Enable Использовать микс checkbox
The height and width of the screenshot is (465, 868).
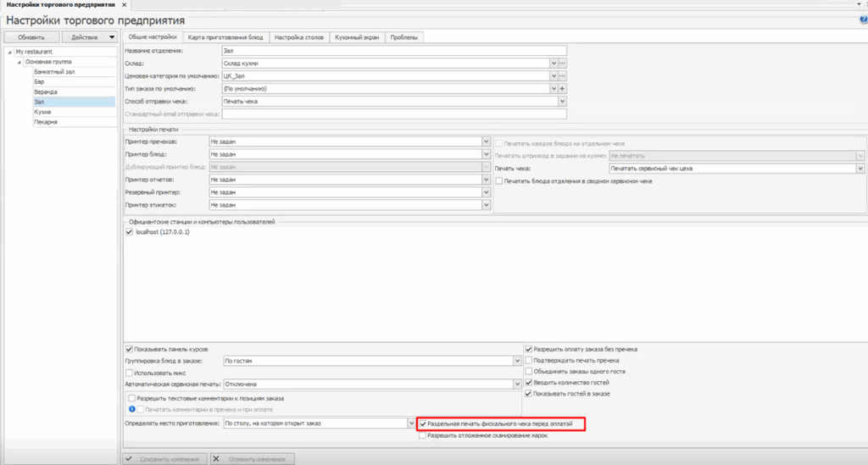click(129, 373)
